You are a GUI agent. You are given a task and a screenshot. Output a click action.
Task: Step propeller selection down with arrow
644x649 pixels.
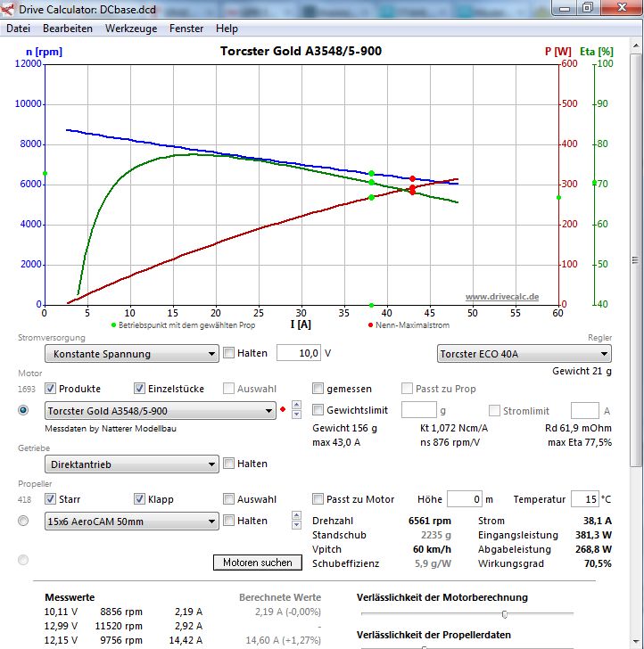coord(296,525)
